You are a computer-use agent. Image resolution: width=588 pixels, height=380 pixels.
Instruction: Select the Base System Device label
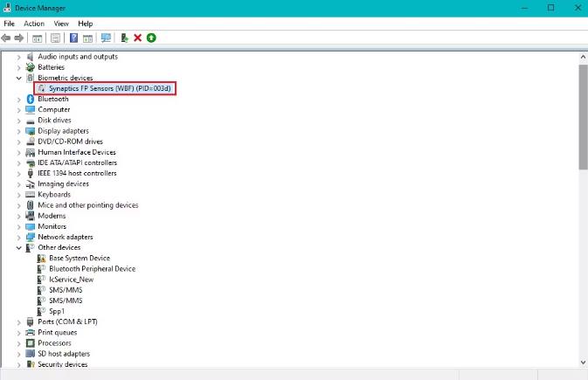point(80,259)
